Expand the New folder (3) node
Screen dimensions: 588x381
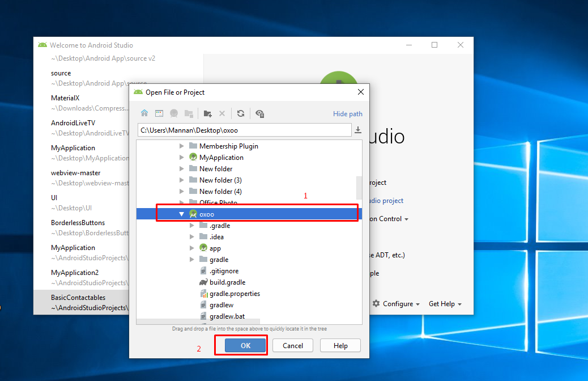(181, 180)
